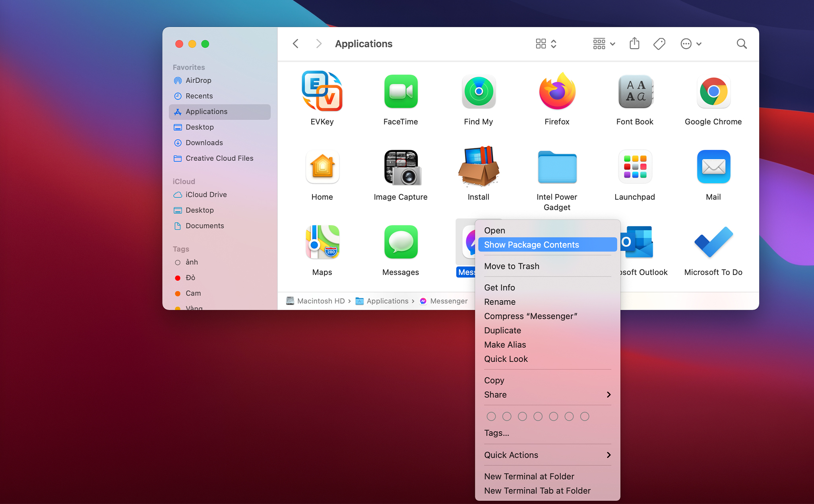The height and width of the screenshot is (504, 814).
Task: Toggle the Cam tag filter
Action: tap(193, 293)
